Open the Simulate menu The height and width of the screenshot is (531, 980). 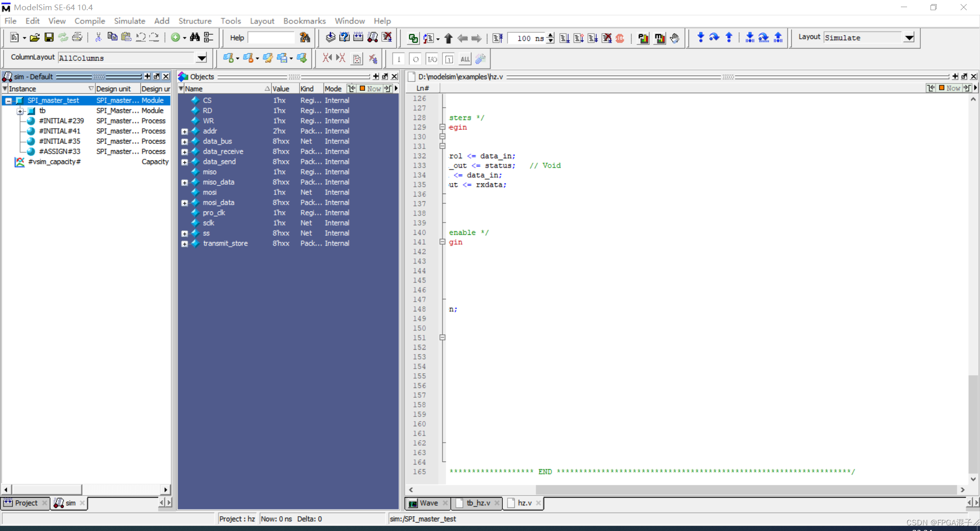tap(129, 21)
